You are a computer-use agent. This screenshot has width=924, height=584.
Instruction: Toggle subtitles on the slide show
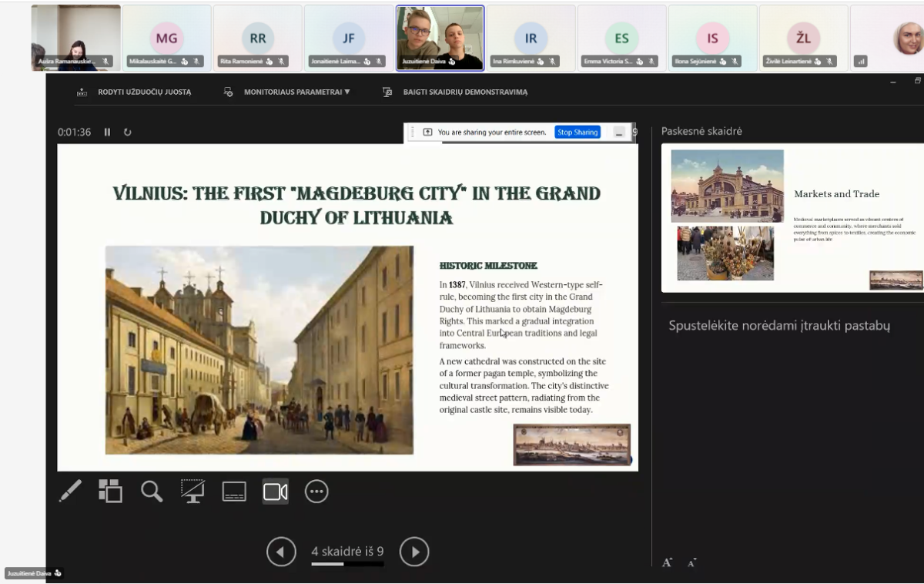(234, 491)
